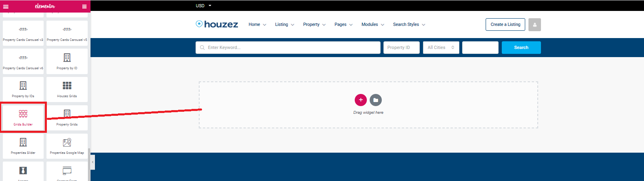Select the Houzez Grids widget
This screenshot has height=181, width=644.
[x=67, y=89]
